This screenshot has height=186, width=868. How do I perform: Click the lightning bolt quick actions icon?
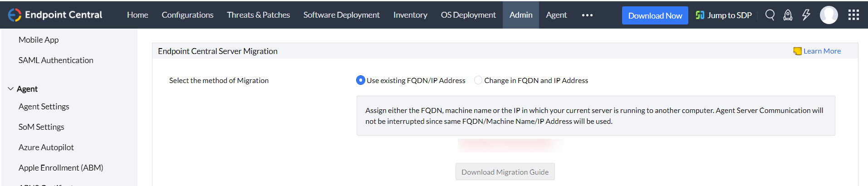806,15
